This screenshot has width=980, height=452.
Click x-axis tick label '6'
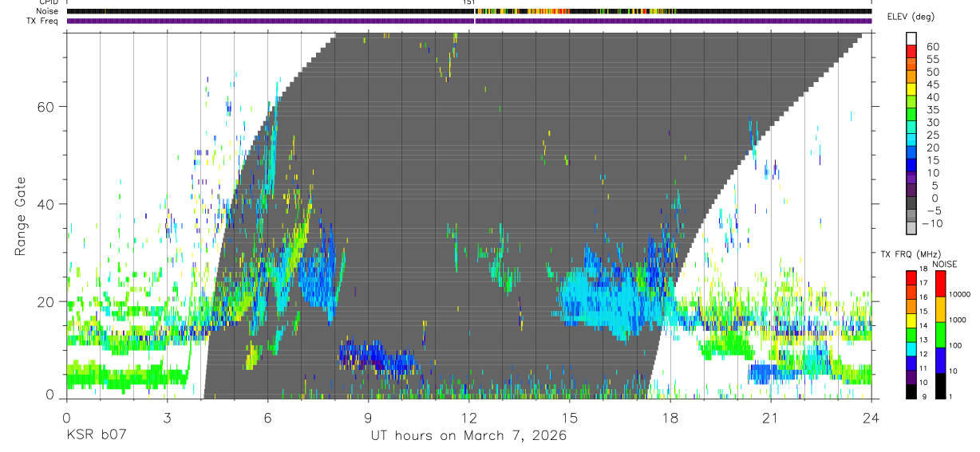pyautogui.click(x=268, y=417)
